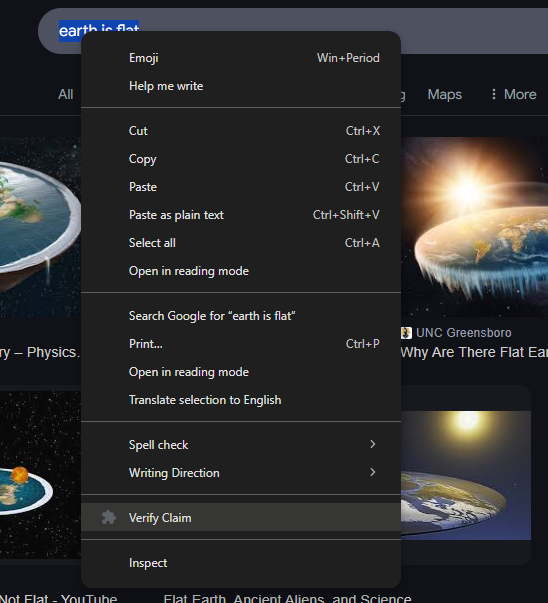Select Inspect from the context menu
Screen dimensions: 548x603
(241, 563)
